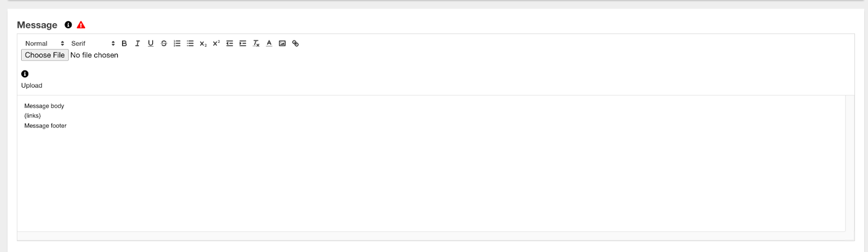Click the Upload link
The image size is (868, 252).
click(x=31, y=86)
